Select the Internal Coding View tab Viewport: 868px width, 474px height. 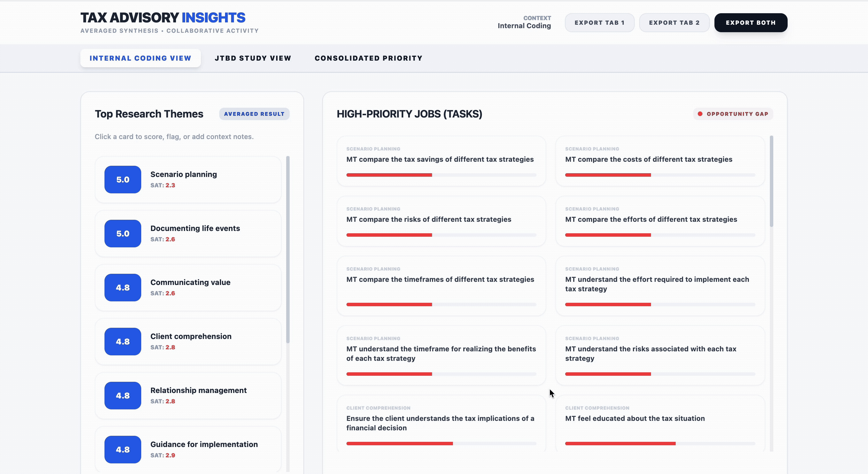coord(141,58)
